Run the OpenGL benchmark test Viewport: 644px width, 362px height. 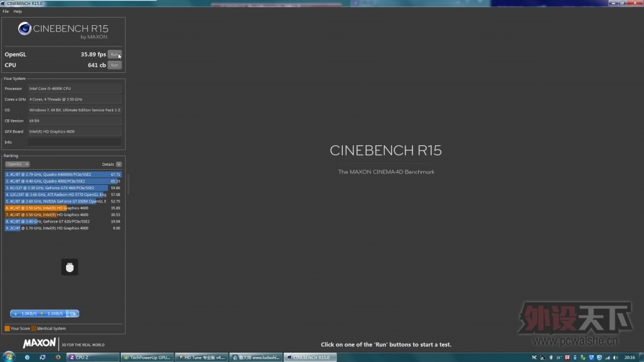point(114,54)
